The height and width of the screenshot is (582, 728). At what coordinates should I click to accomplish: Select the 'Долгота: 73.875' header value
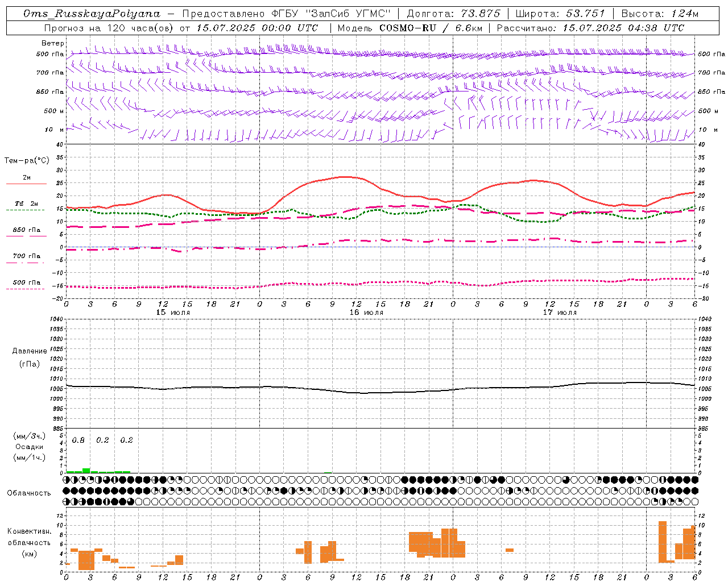(454, 14)
